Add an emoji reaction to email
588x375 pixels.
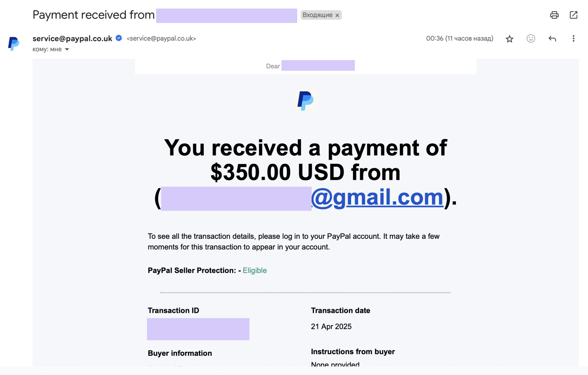click(x=531, y=39)
